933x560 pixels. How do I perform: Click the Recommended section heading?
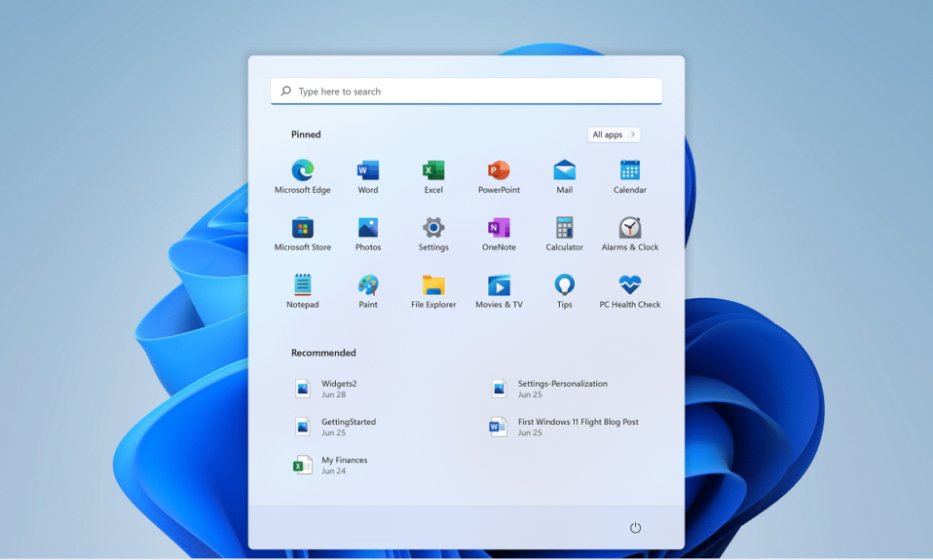(x=323, y=353)
